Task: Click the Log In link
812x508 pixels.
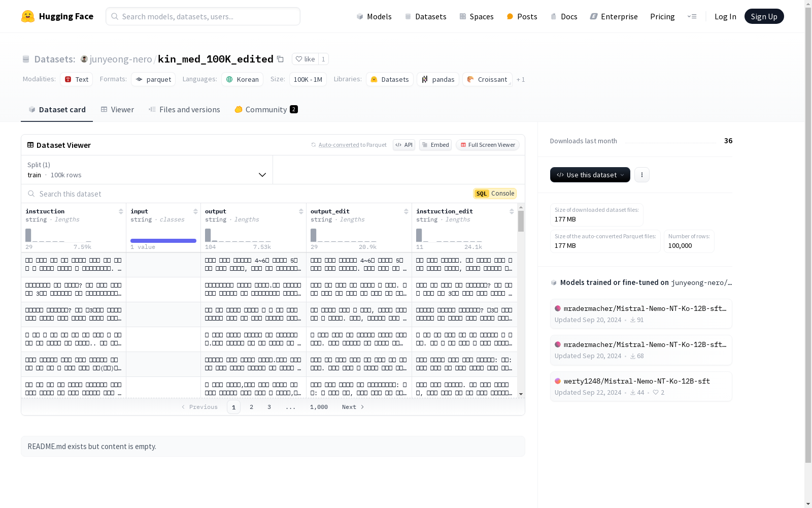Action: [x=725, y=16]
